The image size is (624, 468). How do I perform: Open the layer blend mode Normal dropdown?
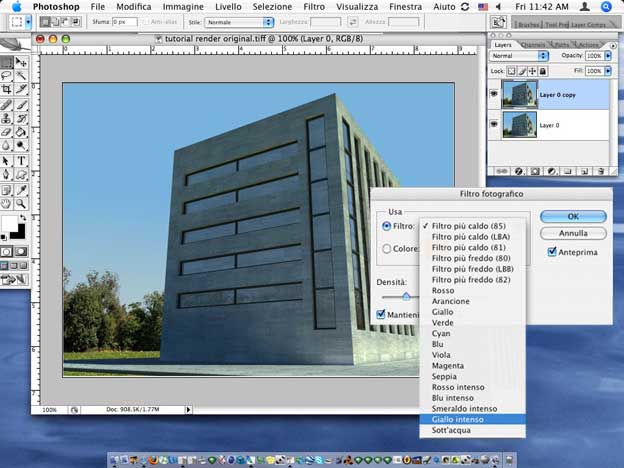click(x=519, y=56)
